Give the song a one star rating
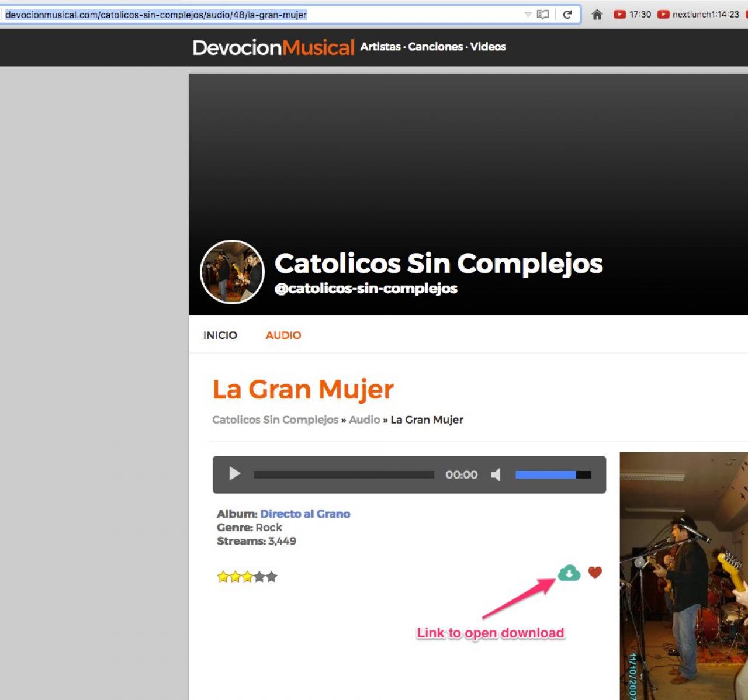 tap(223, 577)
